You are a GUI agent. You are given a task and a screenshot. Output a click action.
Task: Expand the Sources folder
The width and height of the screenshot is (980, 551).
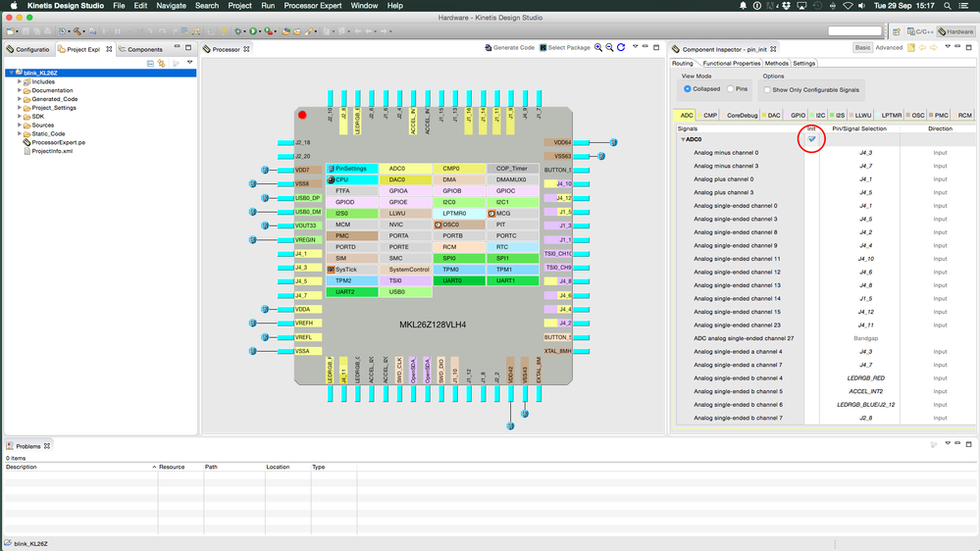[x=19, y=125]
